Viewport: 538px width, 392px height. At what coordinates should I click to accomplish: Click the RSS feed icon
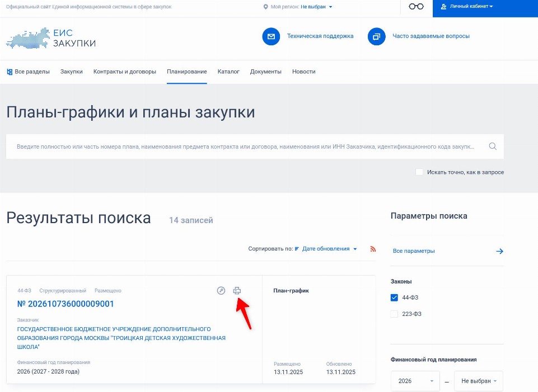tap(373, 249)
